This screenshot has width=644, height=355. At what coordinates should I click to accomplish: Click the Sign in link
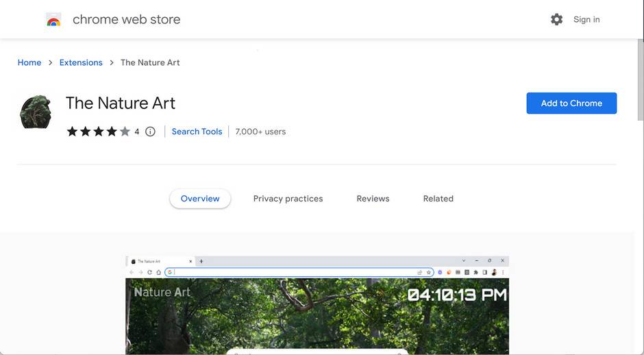pyautogui.click(x=586, y=20)
